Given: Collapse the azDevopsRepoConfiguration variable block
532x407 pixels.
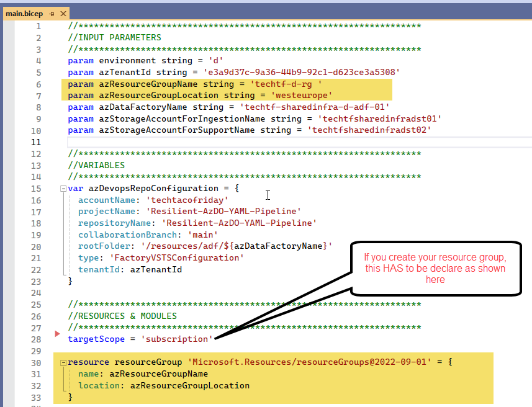Looking at the screenshot, I should [x=63, y=189].
